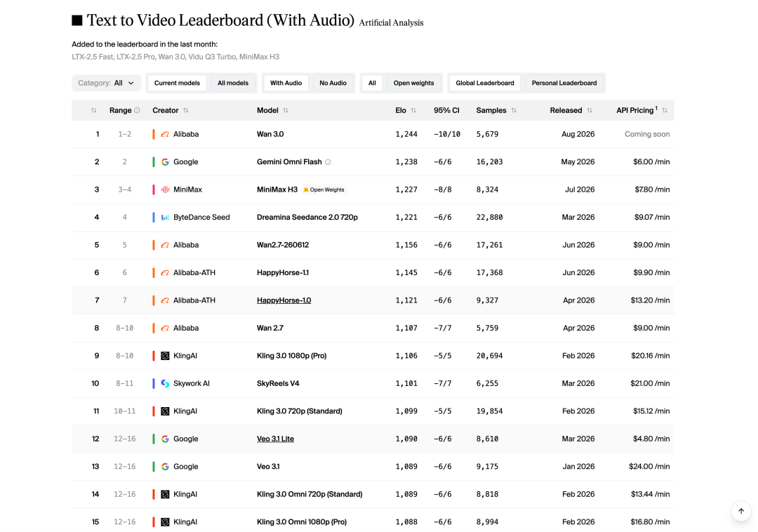The image size is (758, 532).
Task: Click the Creator column header text
Action: pyautogui.click(x=166, y=111)
